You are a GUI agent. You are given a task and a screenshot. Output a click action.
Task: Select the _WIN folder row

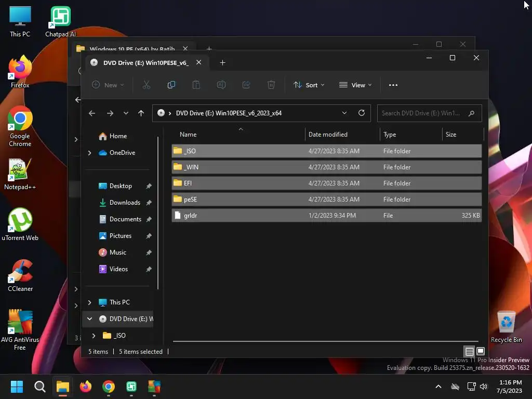pos(326,167)
